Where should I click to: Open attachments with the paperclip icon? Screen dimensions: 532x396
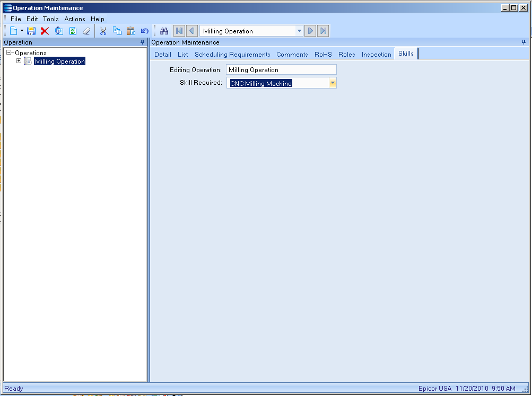(x=59, y=31)
